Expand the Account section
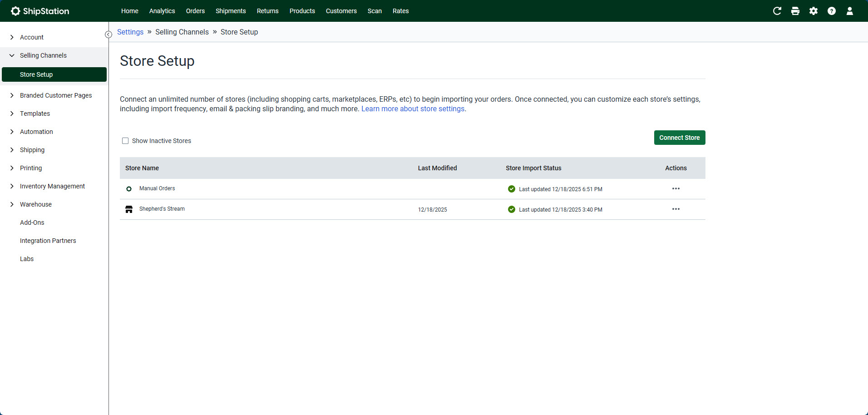 coord(32,37)
